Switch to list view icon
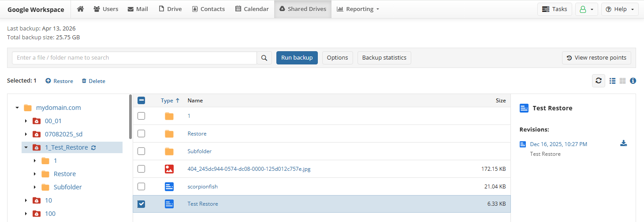This screenshot has width=644, height=222. (x=612, y=81)
